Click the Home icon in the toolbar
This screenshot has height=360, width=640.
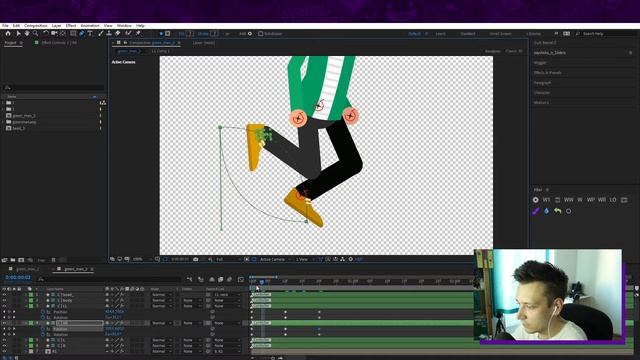(8, 33)
